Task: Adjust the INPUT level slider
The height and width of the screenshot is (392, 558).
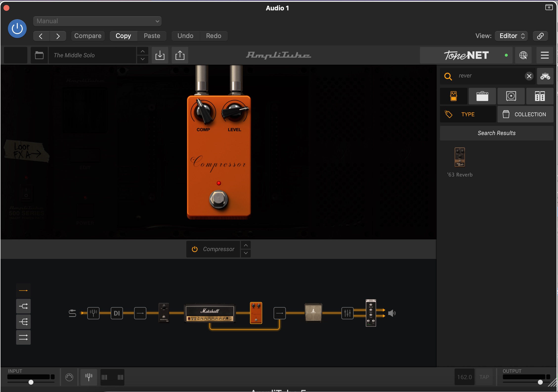Action: [31, 382]
